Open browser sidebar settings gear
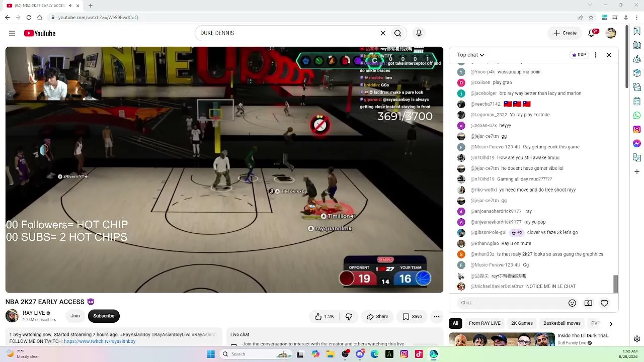Screen dimensions: 644x362 [x=637, y=339]
